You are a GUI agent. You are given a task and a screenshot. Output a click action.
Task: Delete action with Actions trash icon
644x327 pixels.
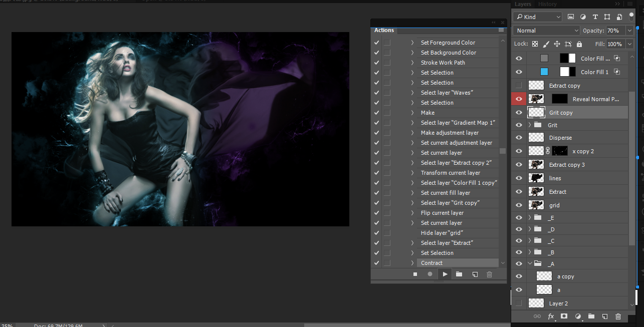pyautogui.click(x=490, y=274)
